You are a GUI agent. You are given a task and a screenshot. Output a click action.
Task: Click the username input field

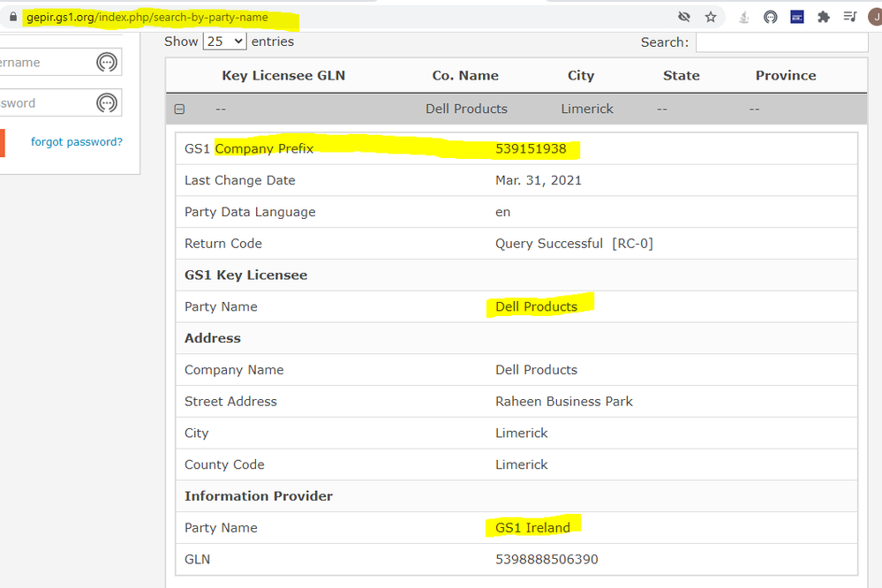coord(61,62)
